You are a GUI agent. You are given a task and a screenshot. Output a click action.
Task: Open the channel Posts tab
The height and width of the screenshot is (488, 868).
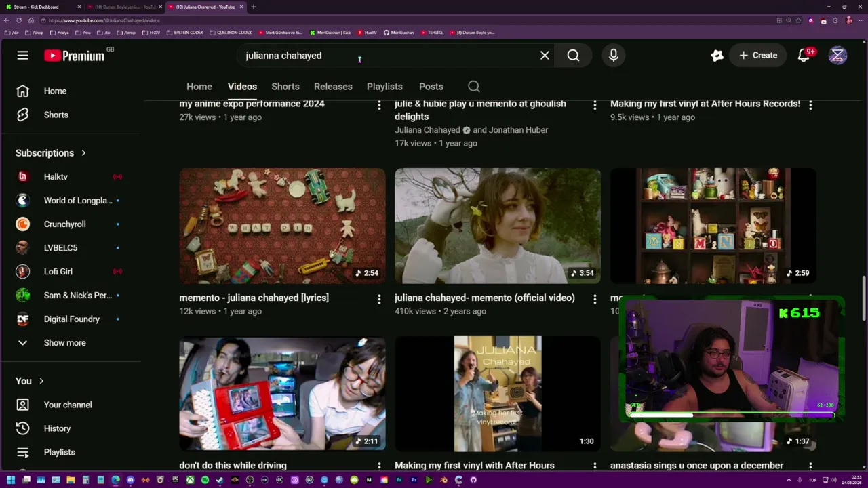click(431, 87)
